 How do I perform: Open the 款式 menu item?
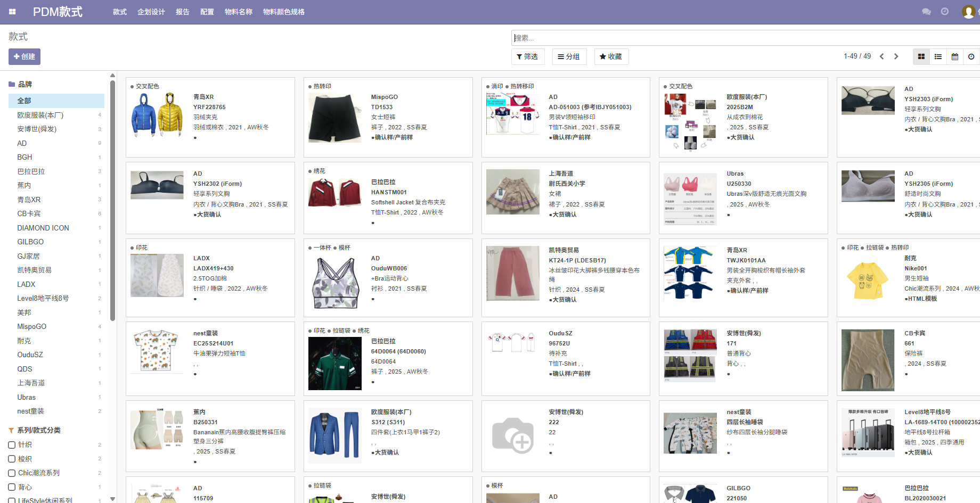pos(120,12)
